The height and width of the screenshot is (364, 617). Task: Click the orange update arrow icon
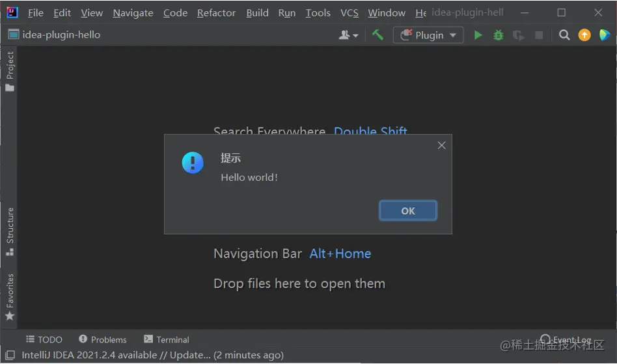[584, 35]
